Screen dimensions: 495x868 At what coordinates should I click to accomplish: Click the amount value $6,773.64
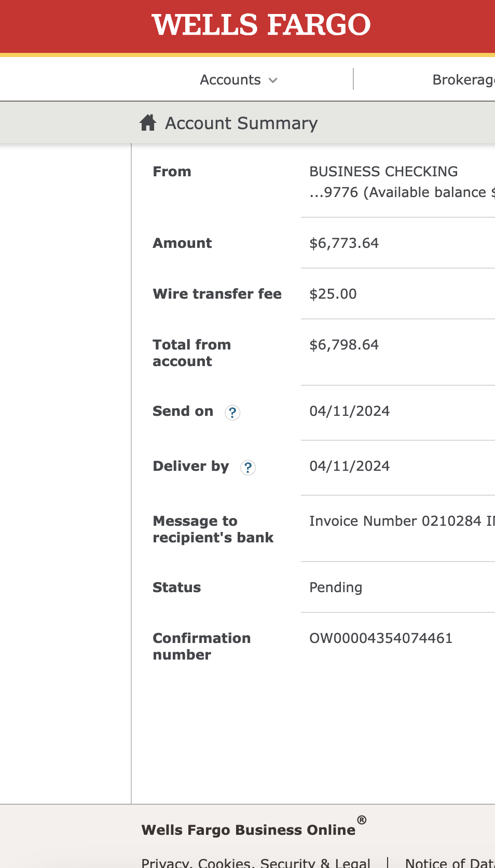(x=344, y=243)
